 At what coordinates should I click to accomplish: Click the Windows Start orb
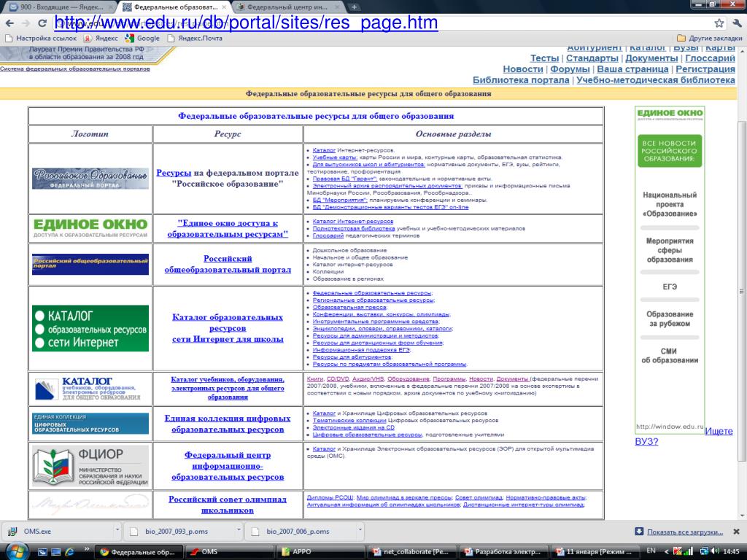point(16,551)
